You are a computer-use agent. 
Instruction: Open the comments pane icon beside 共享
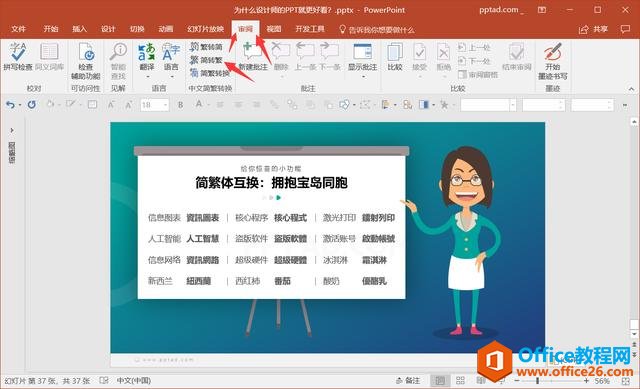click(x=625, y=29)
